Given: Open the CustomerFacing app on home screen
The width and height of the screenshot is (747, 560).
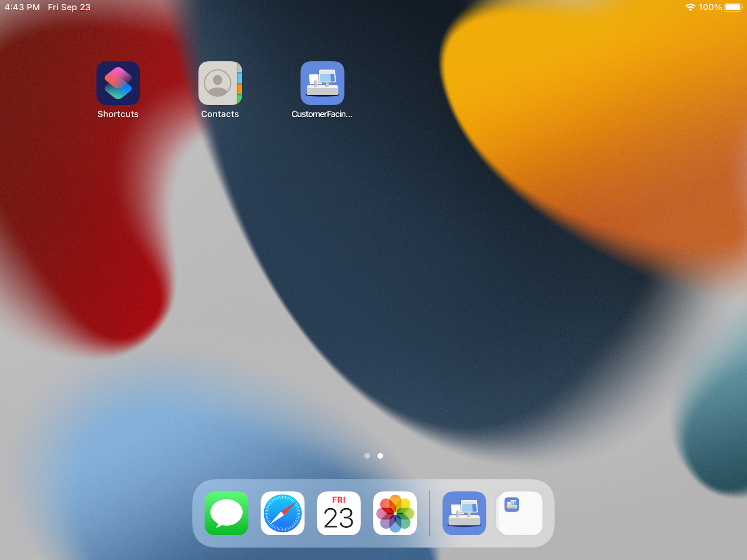Looking at the screenshot, I should pyautogui.click(x=322, y=83).
